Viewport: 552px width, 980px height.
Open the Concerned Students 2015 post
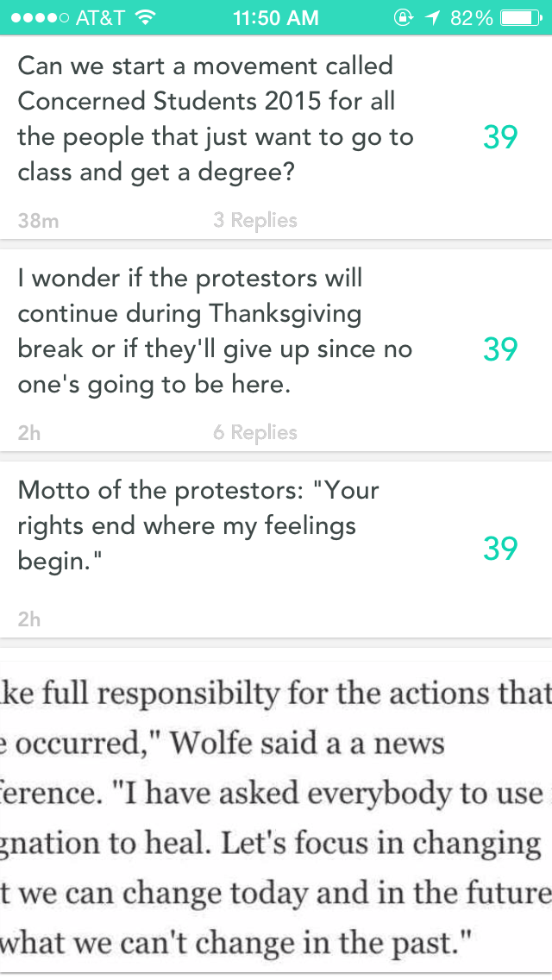point(216,119)
